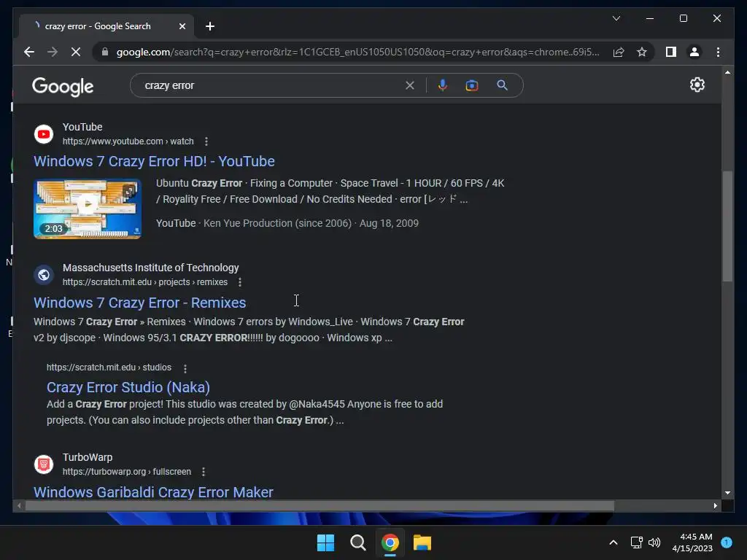Image resolution: width=747 pixels, height=560 pixels.
Task: Open Windows Garibaldi Crazy Error Maker link
Action: [x=153, y=492]
